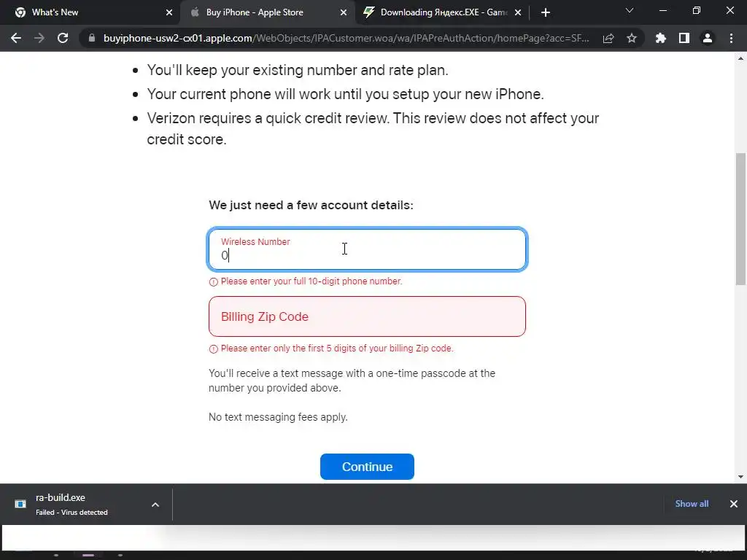Screen dimensions: 747x560
Task: Close the Buy iPhone tab
Action: 344,12
